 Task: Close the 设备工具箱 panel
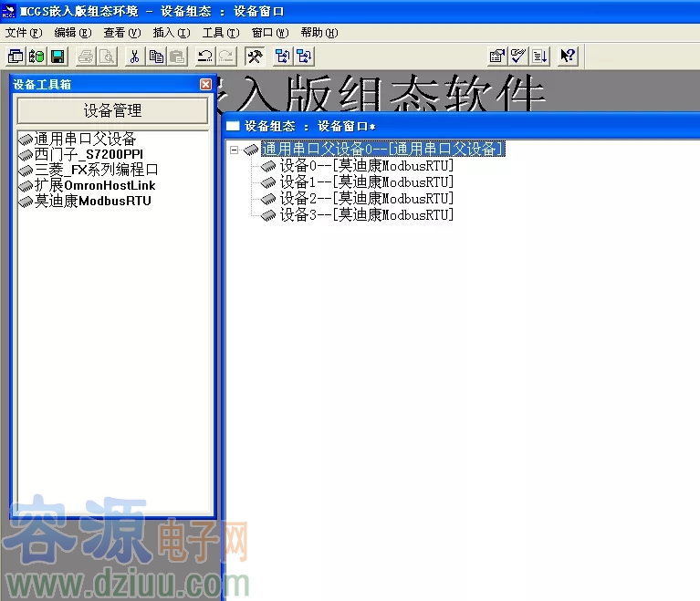[x=205, y=84]
